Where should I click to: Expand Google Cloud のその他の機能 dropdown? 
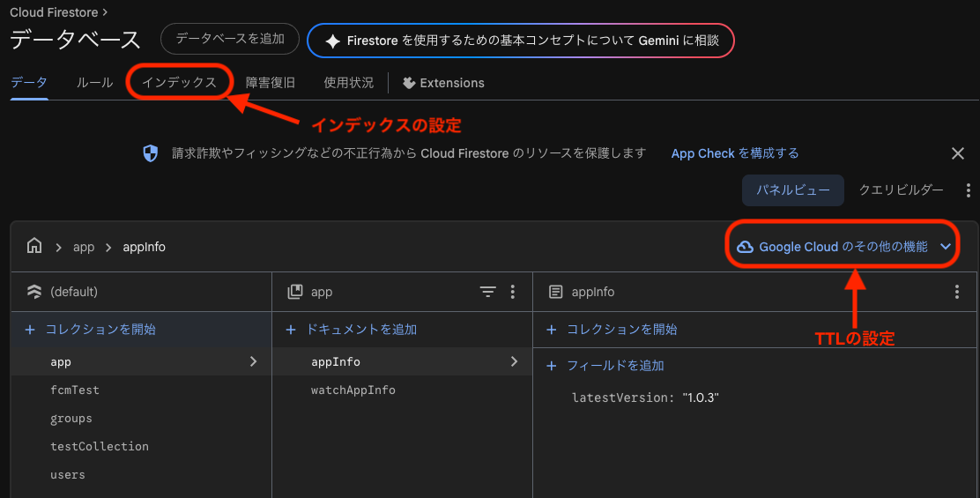(843, 247)
